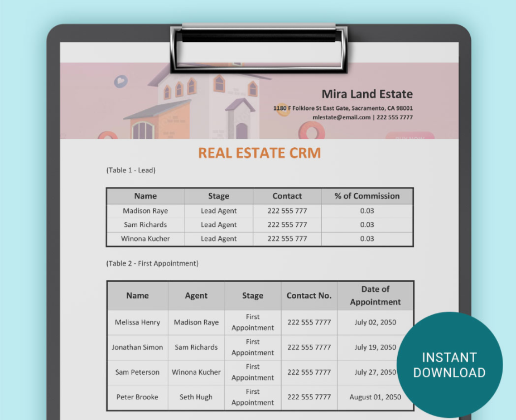Click the Stage header in the Lead table
This screenshot has height=420, width=516.
point(219,196)
